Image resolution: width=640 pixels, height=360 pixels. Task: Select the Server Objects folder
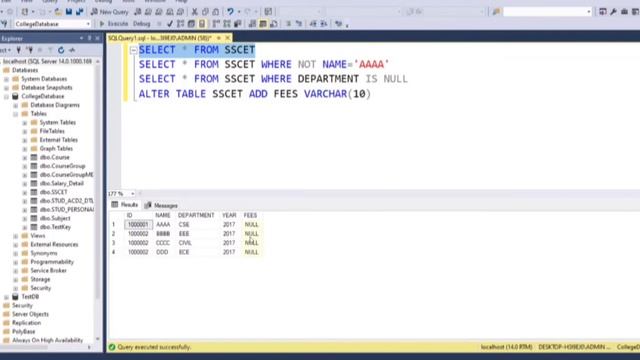(30, 314)
